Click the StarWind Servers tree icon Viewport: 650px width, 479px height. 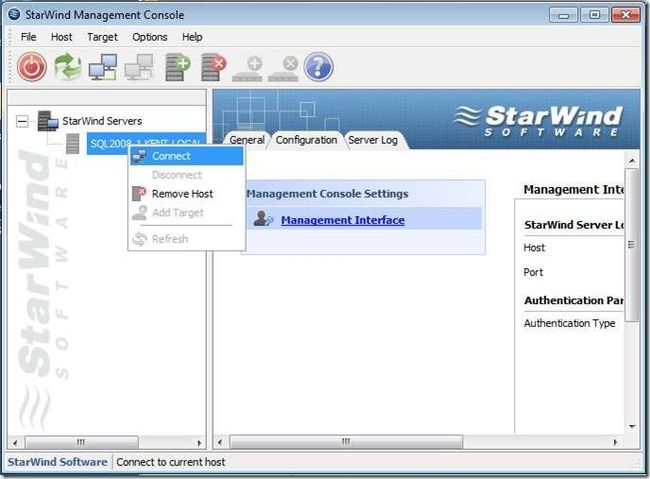point(48,121)
